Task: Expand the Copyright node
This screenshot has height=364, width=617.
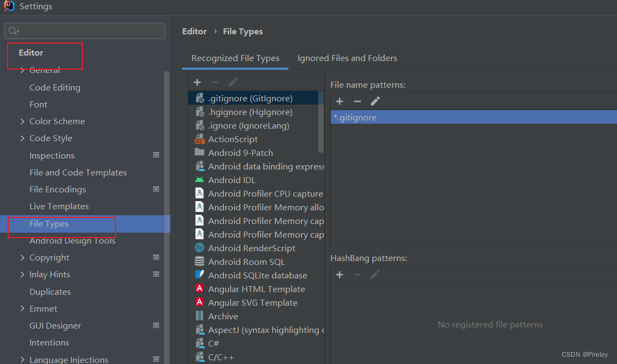Action: (x=22, y=257)
